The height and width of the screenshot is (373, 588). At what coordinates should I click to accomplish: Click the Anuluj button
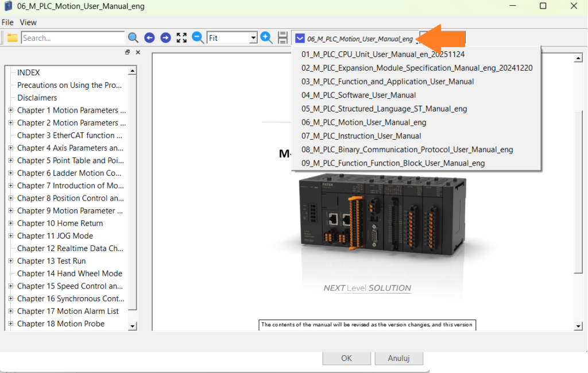click(399, 359)
